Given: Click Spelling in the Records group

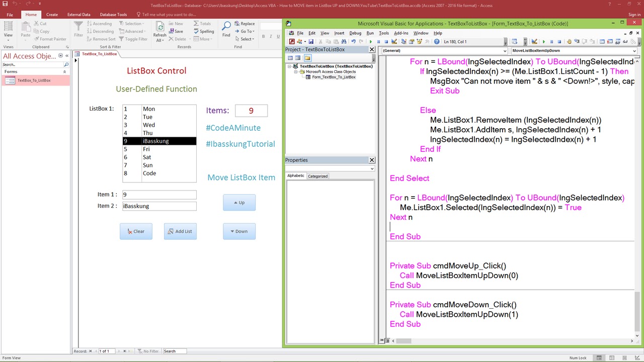Looking at the screenshot, I should (203, 31).
